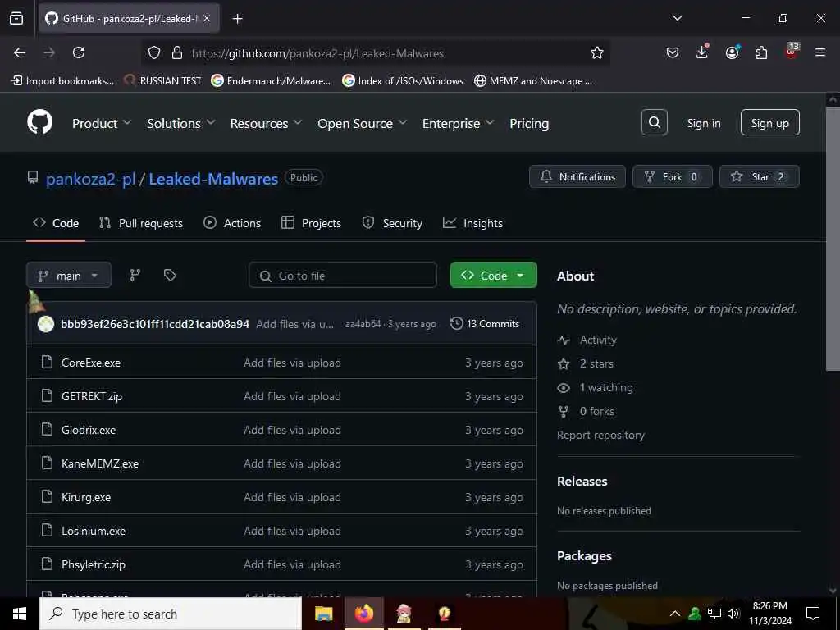The height and width of the screenshot is (630, 840).
Task: Open the list all tabs chevron
Action: pos(677,18)
